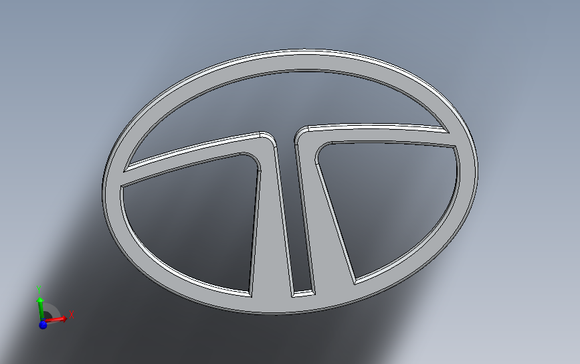Click the red X axis arrow

pos(56,319)
